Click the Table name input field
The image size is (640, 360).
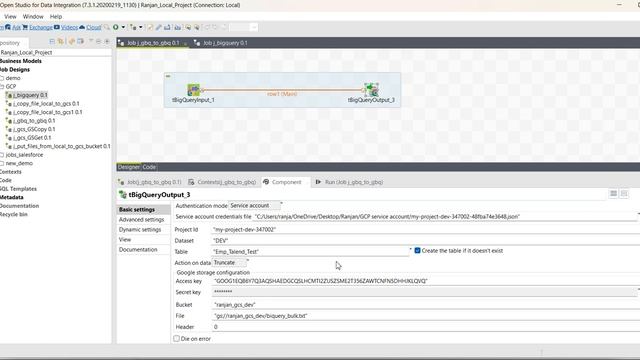click(310, 252)
